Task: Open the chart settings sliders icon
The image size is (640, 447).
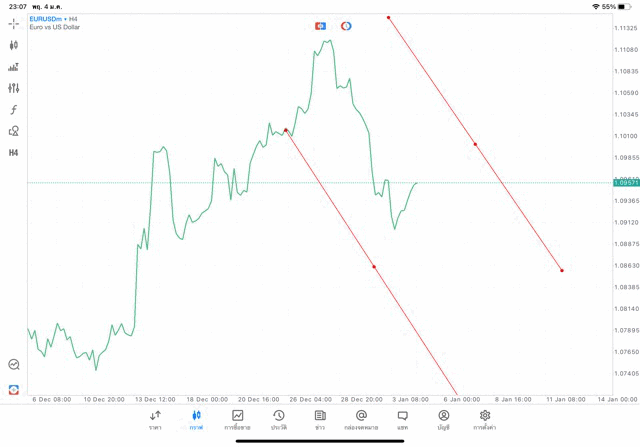Action: [x=14, y=88]
